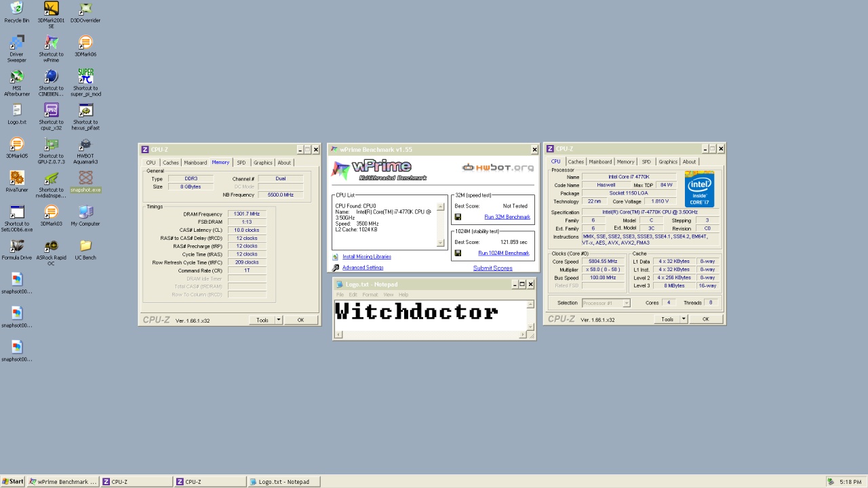Open the ASRock Rapid OC desktop icon
868x488 pixels.
pyautogui.click(x=51, y=247)
